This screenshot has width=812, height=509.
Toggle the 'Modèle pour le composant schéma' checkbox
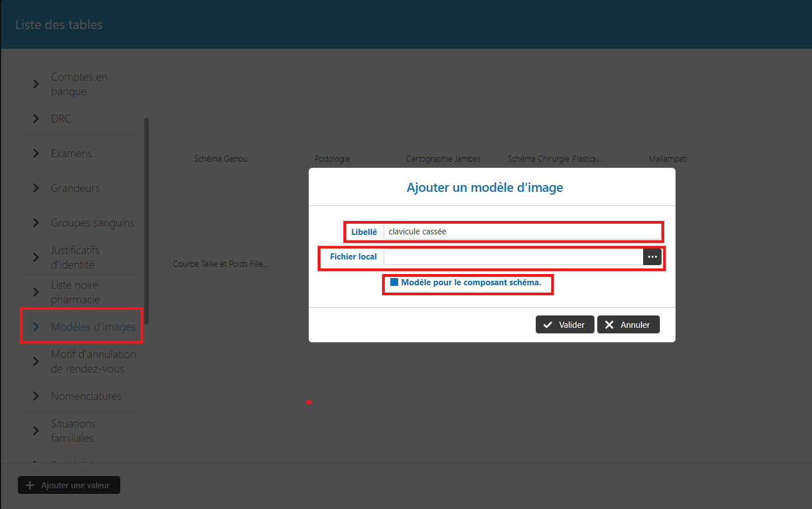394,282
